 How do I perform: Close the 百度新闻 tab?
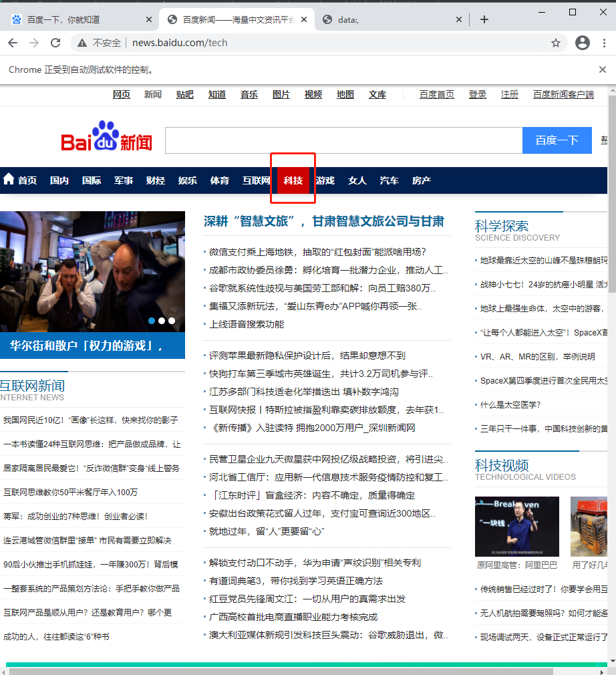(304, 19)
